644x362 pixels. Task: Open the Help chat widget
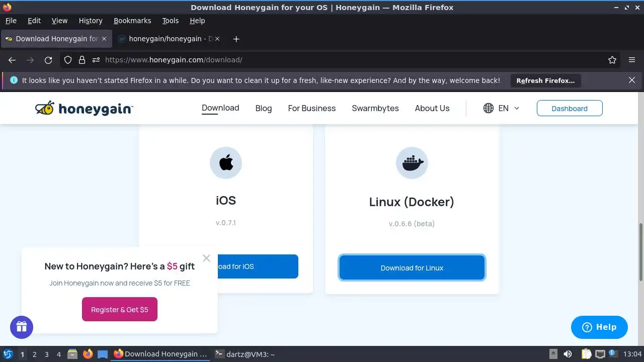click(x=599, y=327)
